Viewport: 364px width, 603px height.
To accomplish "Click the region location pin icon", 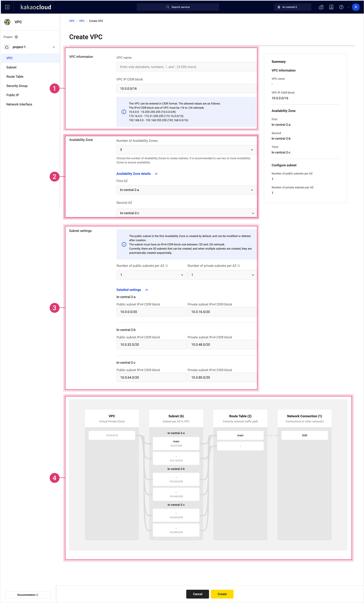I will [x=279, y=7].
